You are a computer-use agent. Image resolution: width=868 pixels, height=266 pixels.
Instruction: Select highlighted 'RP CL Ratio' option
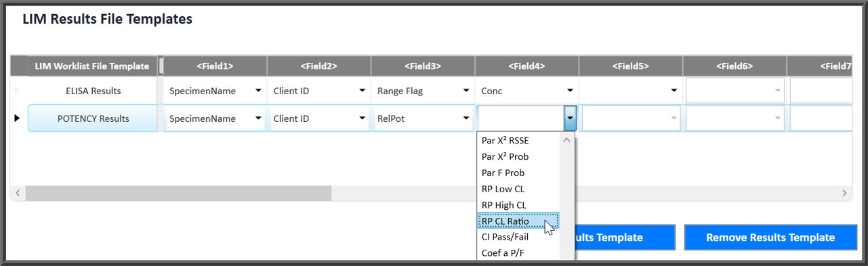click(518, 221)
